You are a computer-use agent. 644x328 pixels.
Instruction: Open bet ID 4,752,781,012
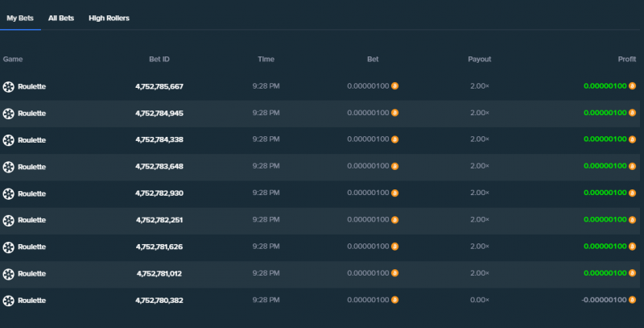click(159, 273)
